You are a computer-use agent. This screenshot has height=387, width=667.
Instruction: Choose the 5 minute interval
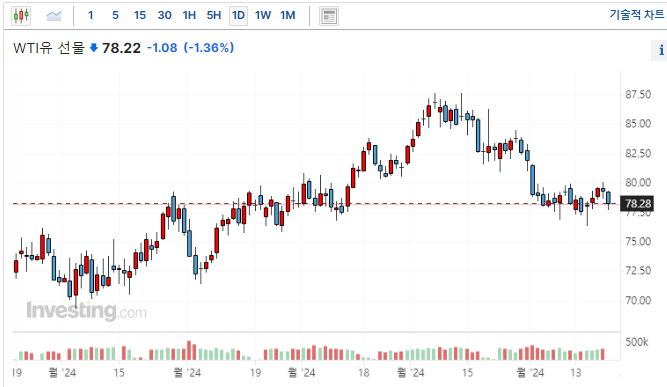pos(115,16)
